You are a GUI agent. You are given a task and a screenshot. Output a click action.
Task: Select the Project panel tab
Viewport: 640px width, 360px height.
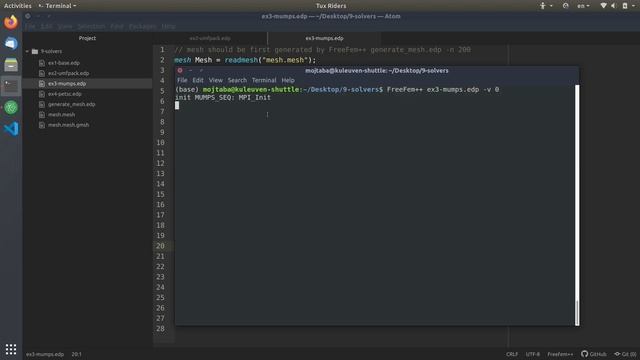tap(87, 38)
